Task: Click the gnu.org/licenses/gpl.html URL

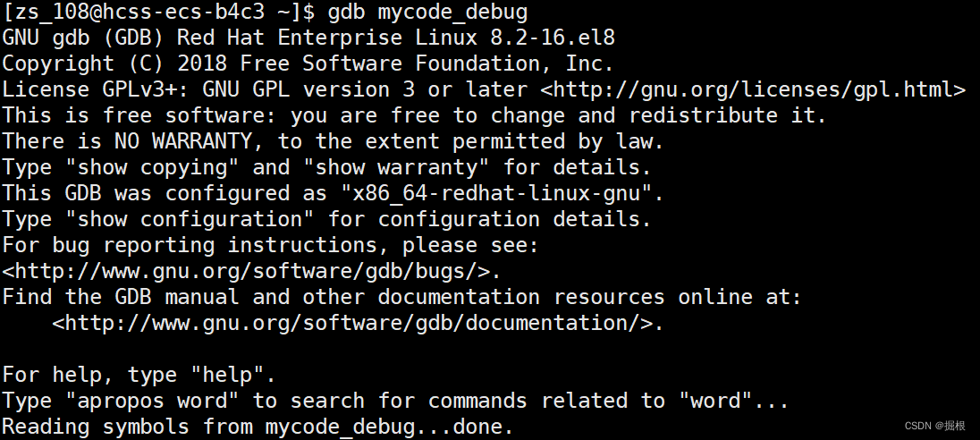Action: [x=753, y=89]
